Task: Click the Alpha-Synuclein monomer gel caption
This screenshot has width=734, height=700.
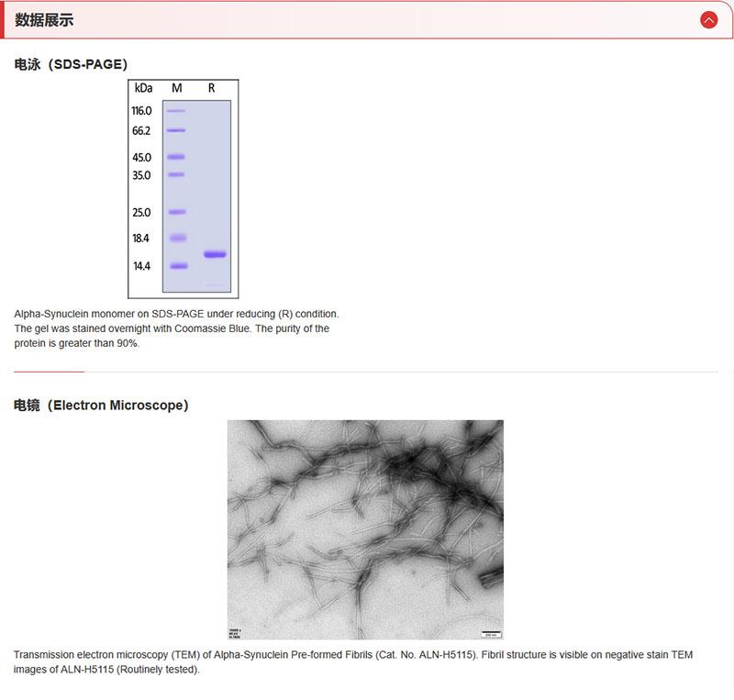Action: tap(175, 328)
